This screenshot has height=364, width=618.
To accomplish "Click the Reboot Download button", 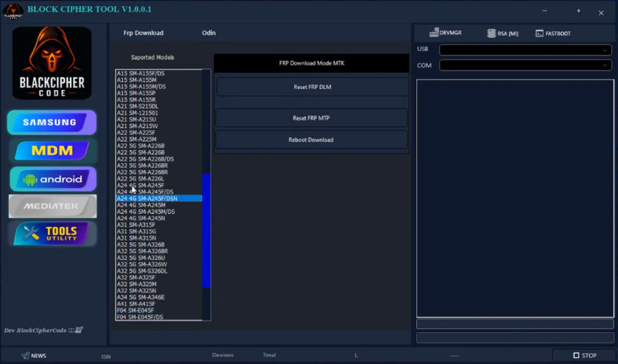I will (x=311, y=140).
